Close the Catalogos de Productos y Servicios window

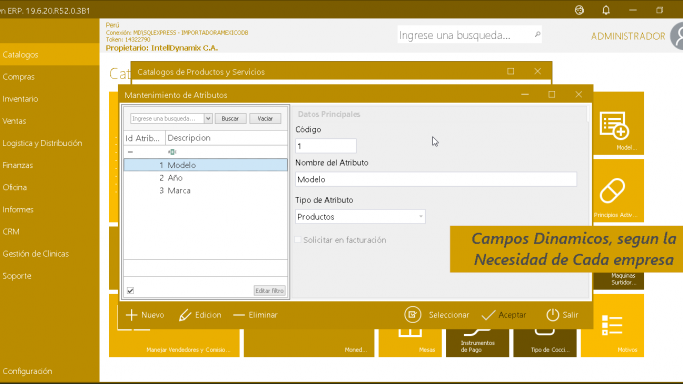click(538, 71)
